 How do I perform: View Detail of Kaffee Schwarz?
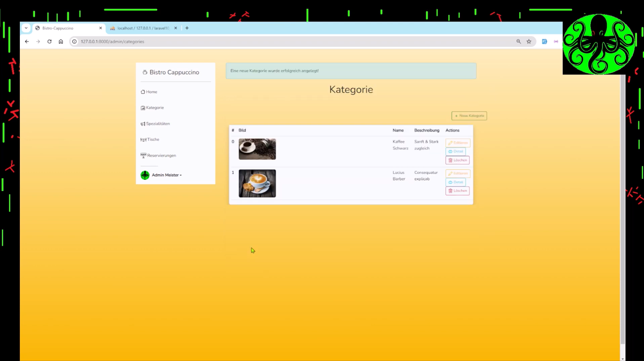[x=456, y=152]
